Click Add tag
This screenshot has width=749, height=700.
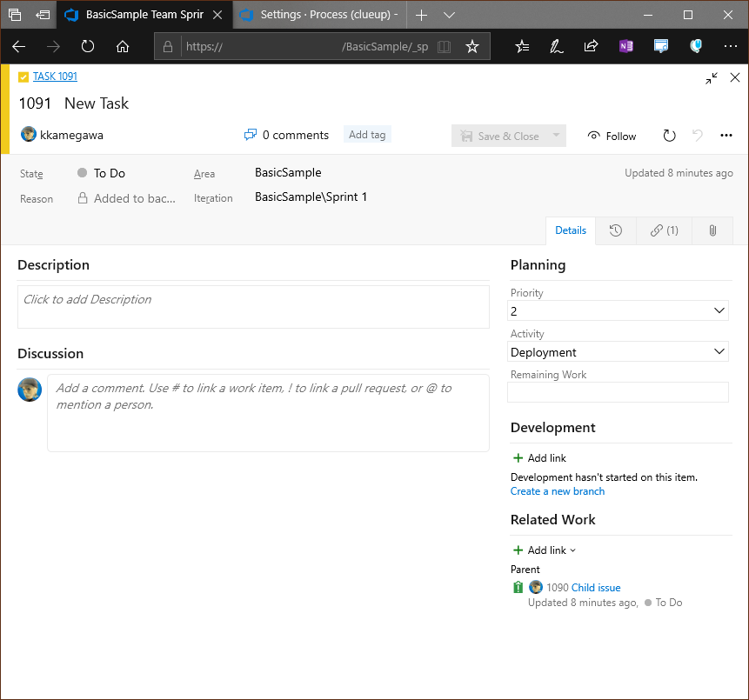point(367,135)
